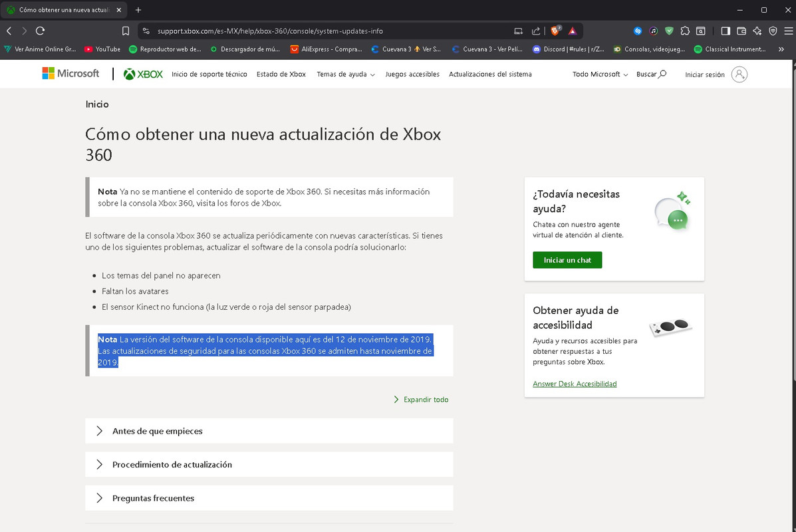This screenshot has width=796, height=532.
Task: Reload the current page
Action: (x=40, y=31)
